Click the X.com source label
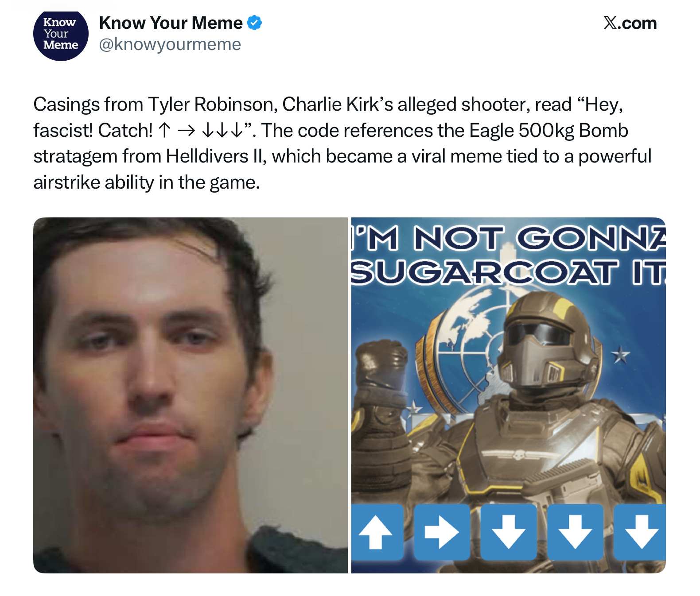The height and width of the screenshot is (596, 700). [x=630, y=23]
